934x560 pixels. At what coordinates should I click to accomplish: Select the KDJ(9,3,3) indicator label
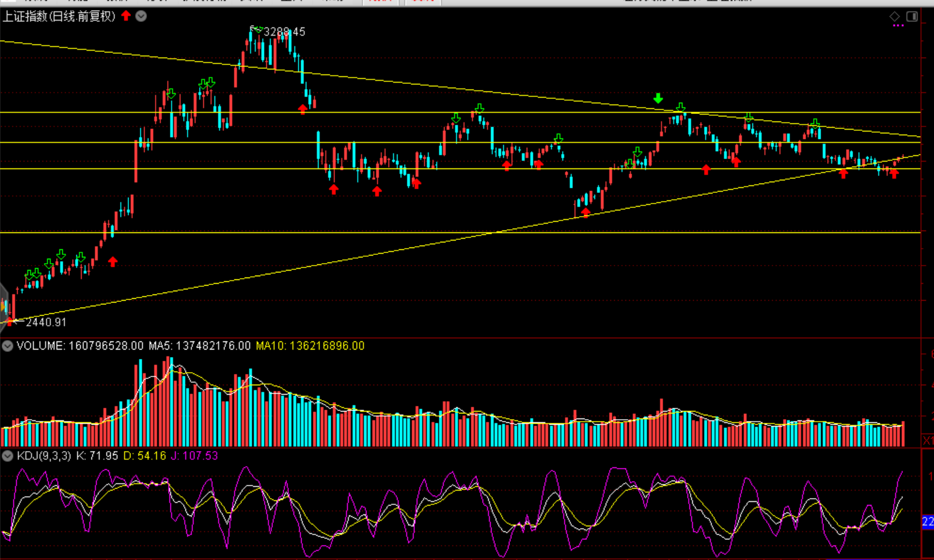[44, 456]
